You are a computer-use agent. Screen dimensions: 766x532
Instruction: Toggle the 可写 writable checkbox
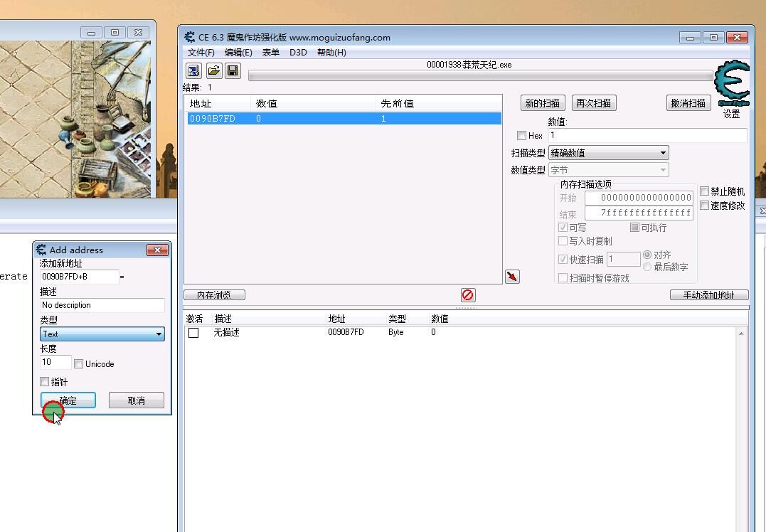[x=563, y=227]
